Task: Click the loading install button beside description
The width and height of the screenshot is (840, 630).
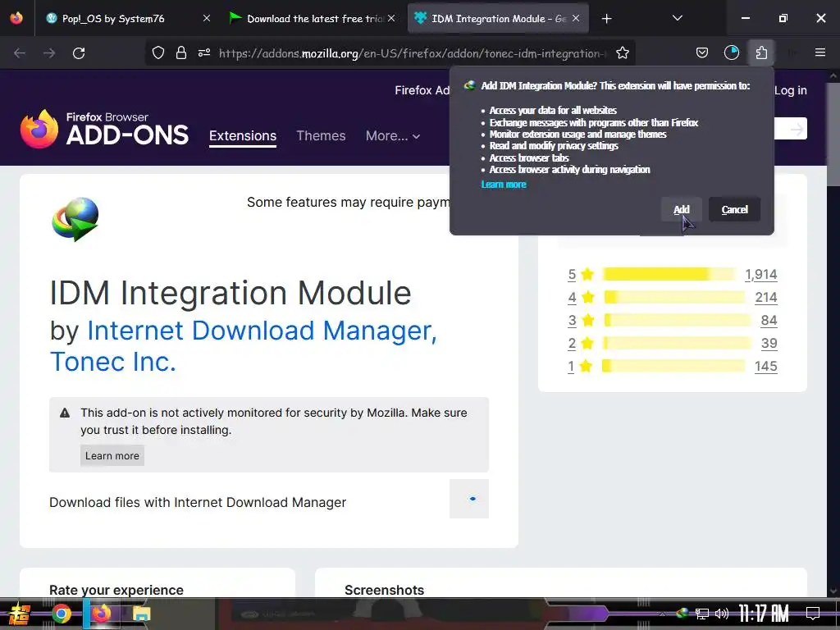Action: (x=468, y=499)
